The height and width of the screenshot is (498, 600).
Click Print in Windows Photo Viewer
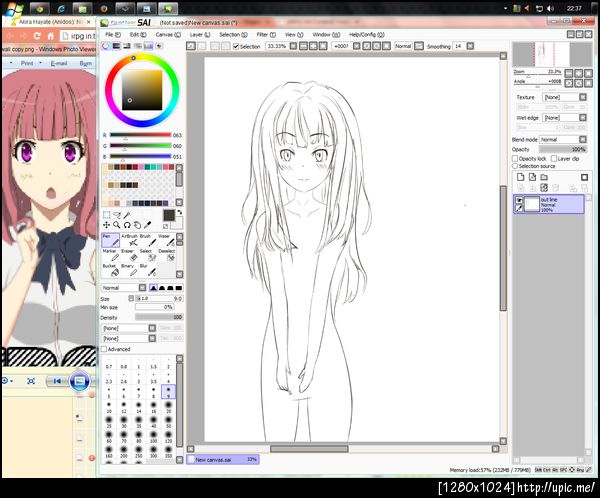tap(27, 63)
